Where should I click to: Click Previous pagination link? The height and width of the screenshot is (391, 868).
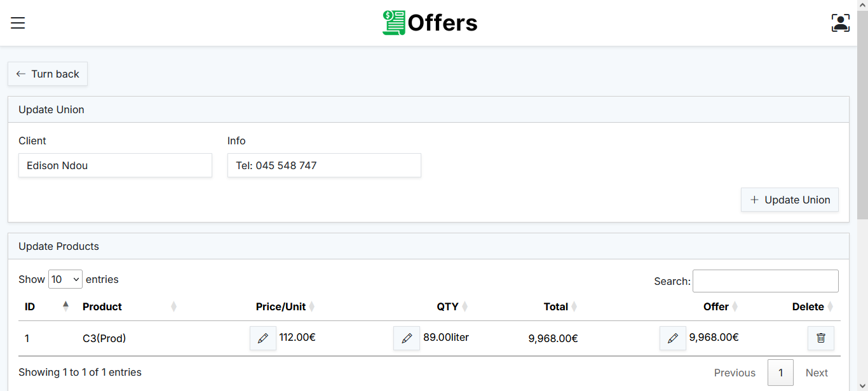[735, 373]
